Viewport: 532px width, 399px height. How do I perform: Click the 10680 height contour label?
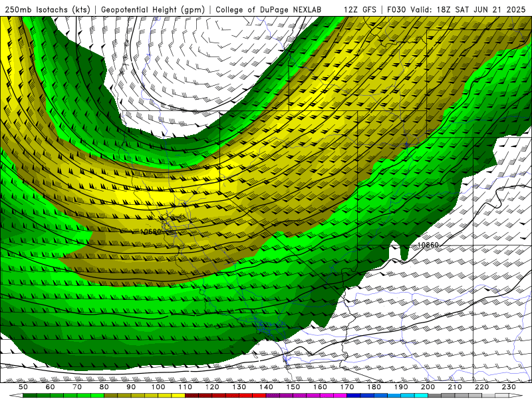tap(151, 231)
